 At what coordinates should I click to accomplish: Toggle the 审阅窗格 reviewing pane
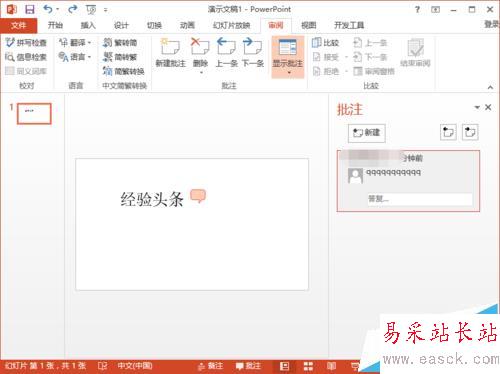pos(374,71)
